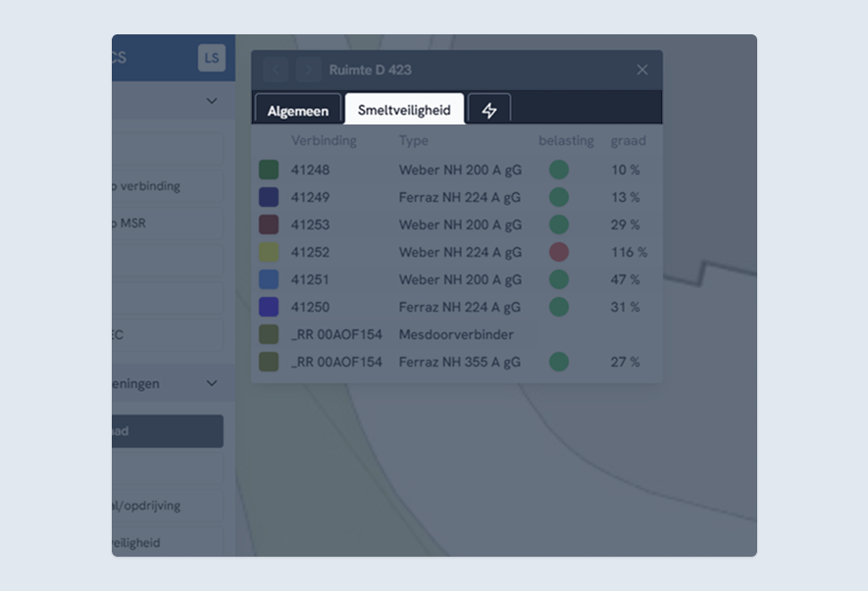The width and height of the screenshot is (868, 591).
Task: Collapse the sidebar section ending in 'eningen'
Action: pyautogui.click(x=212, y=383)
